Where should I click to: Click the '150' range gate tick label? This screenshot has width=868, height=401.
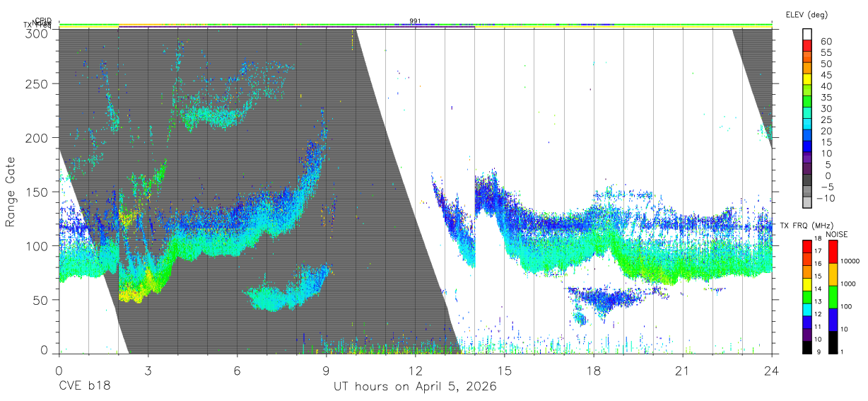[x=37, y=192]
